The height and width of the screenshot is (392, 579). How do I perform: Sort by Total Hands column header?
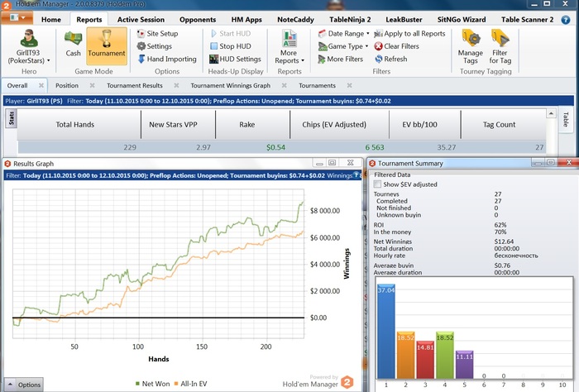click(x=79, y=124)
